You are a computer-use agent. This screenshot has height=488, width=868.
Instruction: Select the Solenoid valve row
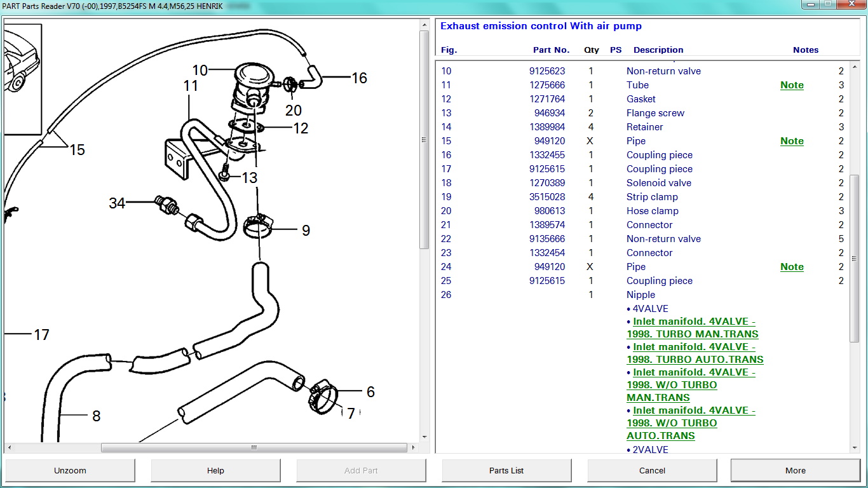[642, 183]
